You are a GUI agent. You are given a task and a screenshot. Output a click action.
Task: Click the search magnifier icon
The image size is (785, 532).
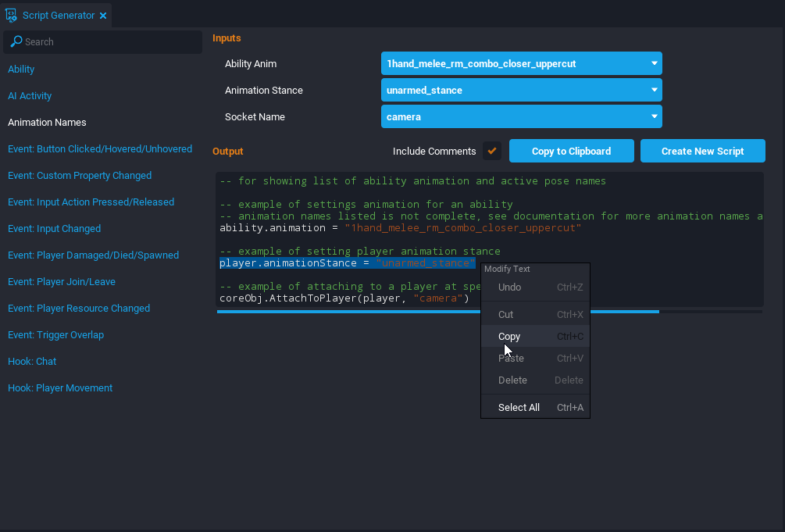pyautogui.click(x=16, y=42)
